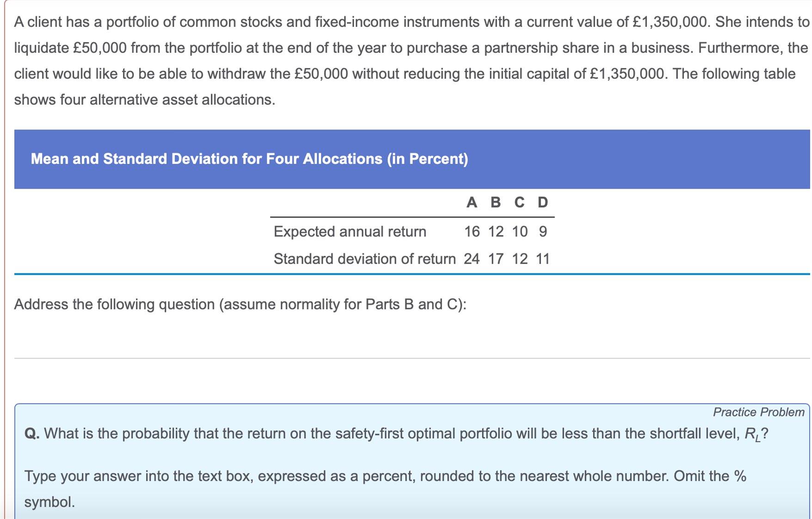Viewport: 812px width, 519px height.
Task: Click expected return value 12 for B
Action: pyautogui.click(x=496, y=231)
